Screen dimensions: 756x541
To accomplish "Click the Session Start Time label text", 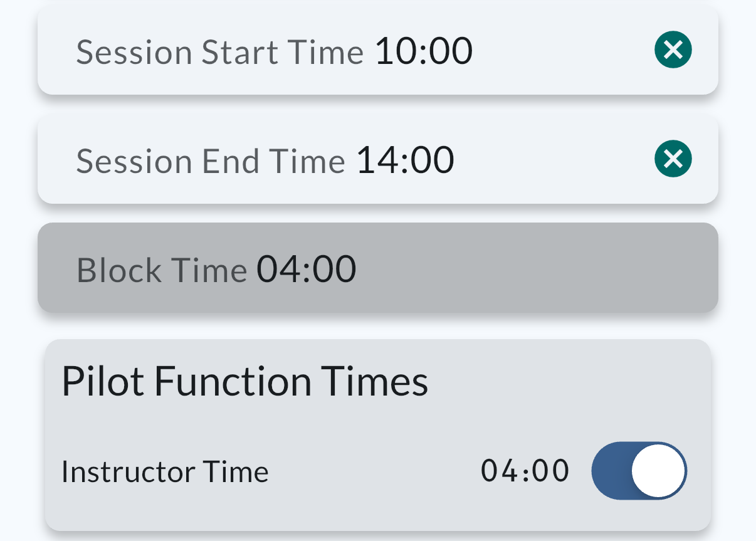I will tap(219, 52).
